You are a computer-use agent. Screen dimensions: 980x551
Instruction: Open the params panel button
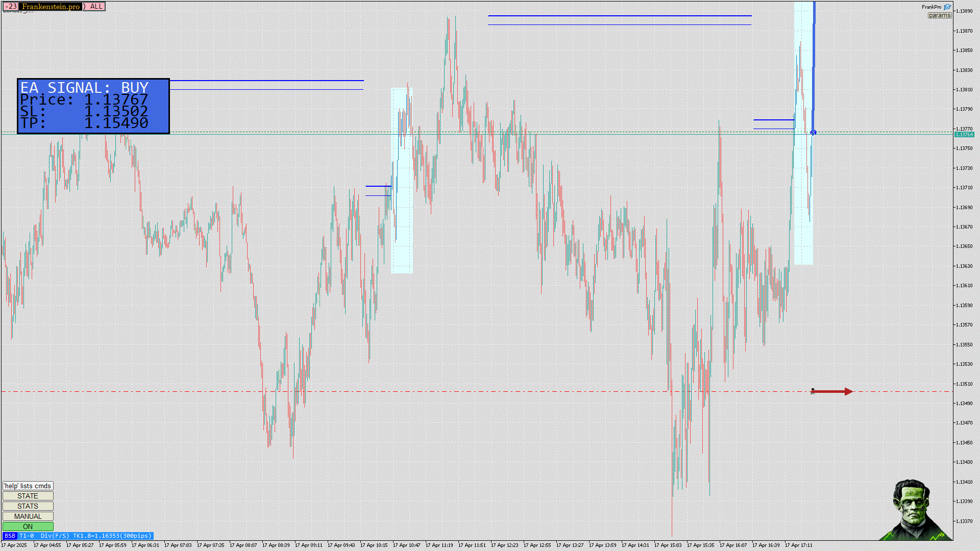[x=939, y=15]
